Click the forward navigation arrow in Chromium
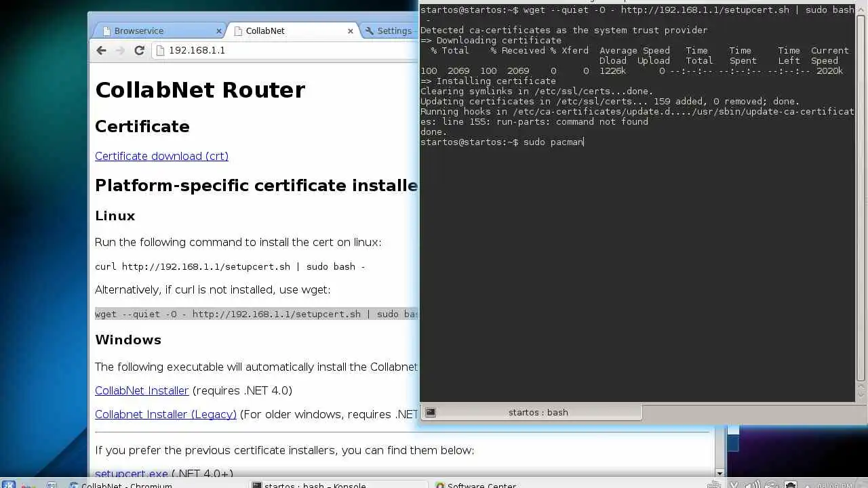 [x=120, y=50]
